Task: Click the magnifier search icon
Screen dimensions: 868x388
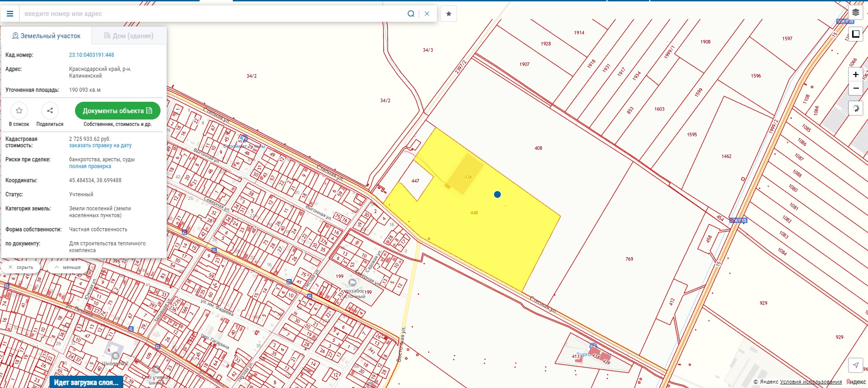Action: coord(411,14)
